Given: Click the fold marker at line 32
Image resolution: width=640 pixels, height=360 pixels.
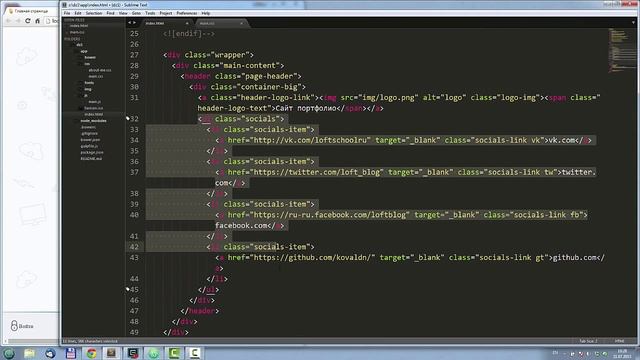Looking at the screenshot, I should click(127, 118).
